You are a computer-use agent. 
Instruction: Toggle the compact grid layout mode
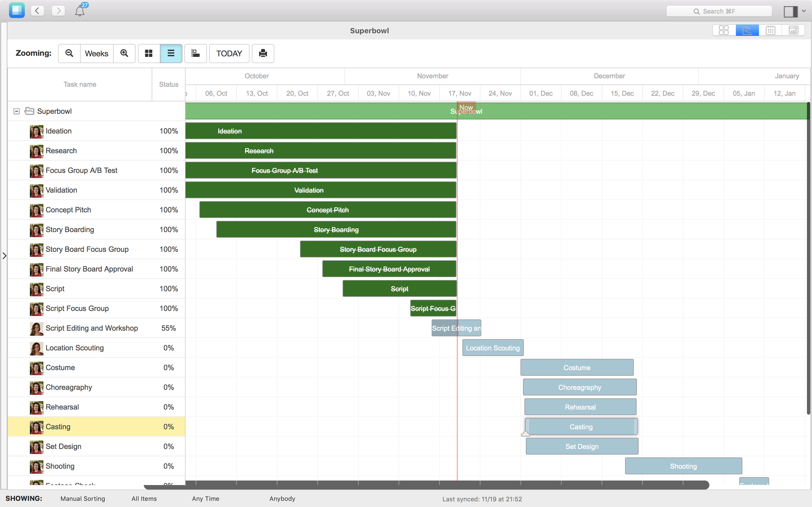[149, 53]
